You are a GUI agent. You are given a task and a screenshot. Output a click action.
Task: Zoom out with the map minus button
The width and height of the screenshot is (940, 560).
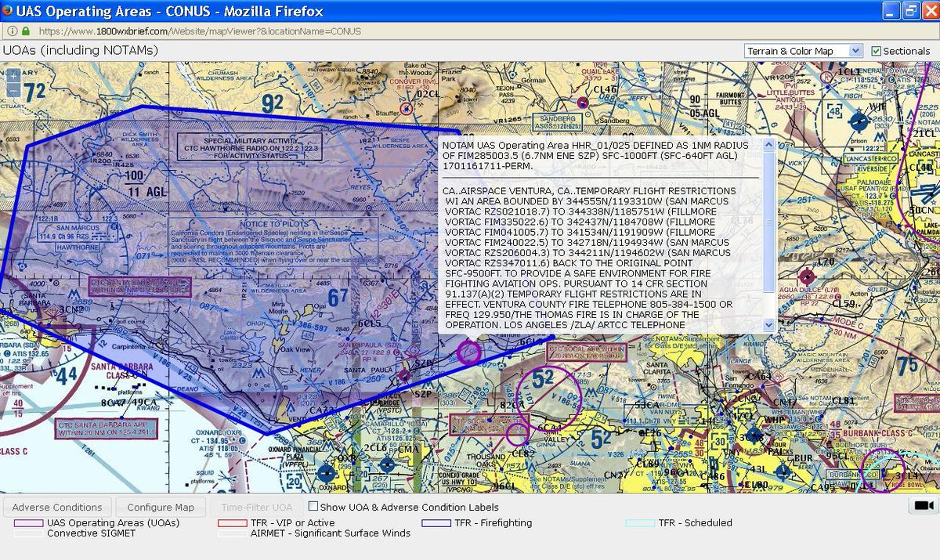pyautogui.click(x=13, y=90)
